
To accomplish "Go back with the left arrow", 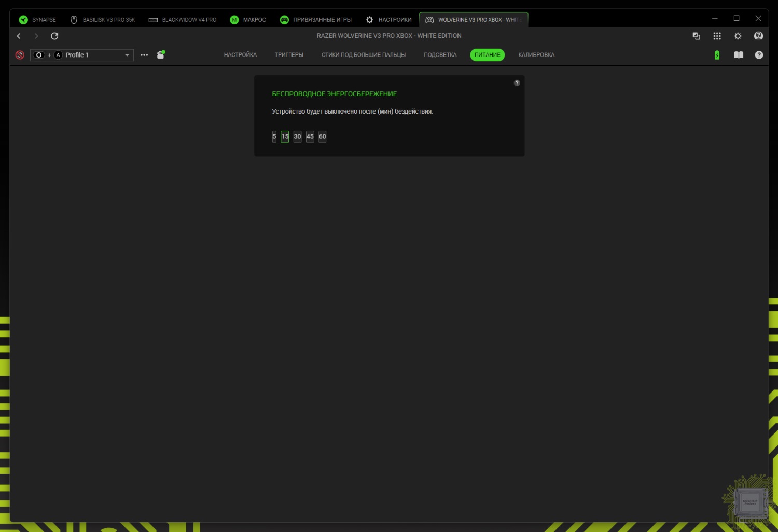I will coord(19,36).
